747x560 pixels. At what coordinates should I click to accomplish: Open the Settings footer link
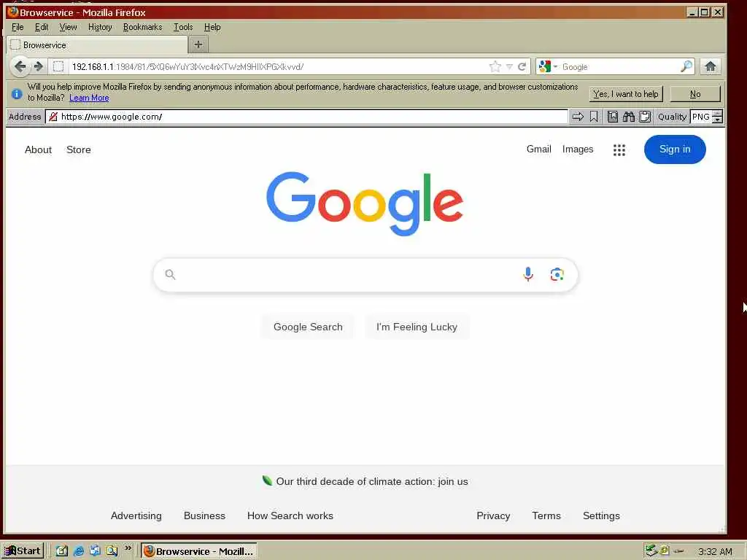[601, 516]
